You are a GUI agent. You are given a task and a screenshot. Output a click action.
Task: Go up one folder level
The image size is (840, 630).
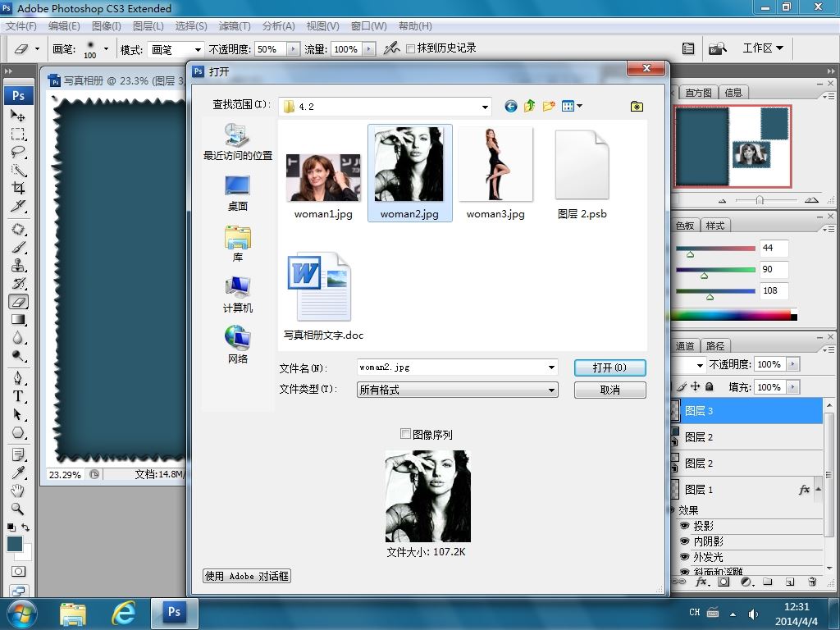529,106
